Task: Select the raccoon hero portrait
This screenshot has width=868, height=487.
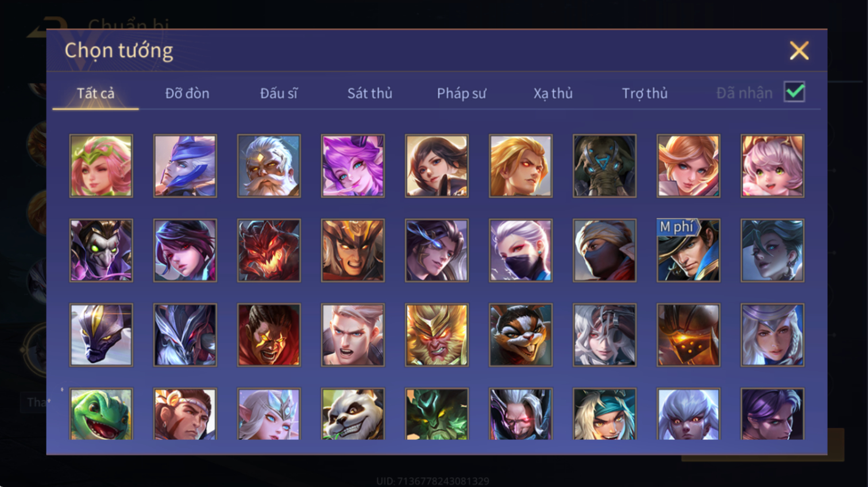Action: click(520, 335)
